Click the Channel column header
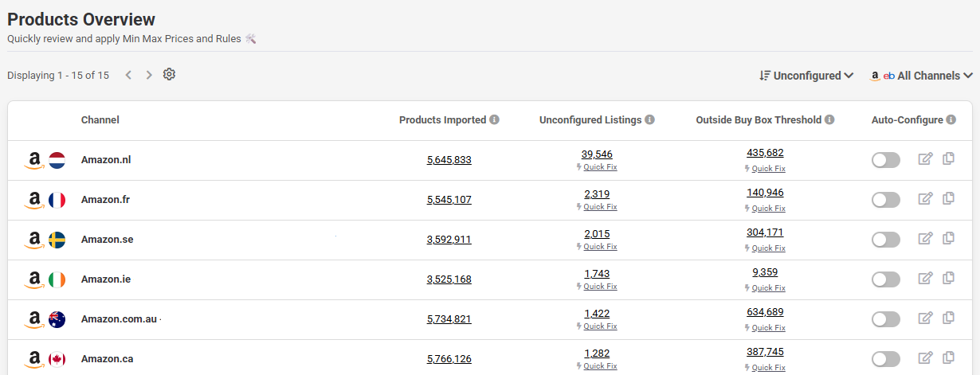980x375 pixels. pyautogui.click(x=100, y=120)
